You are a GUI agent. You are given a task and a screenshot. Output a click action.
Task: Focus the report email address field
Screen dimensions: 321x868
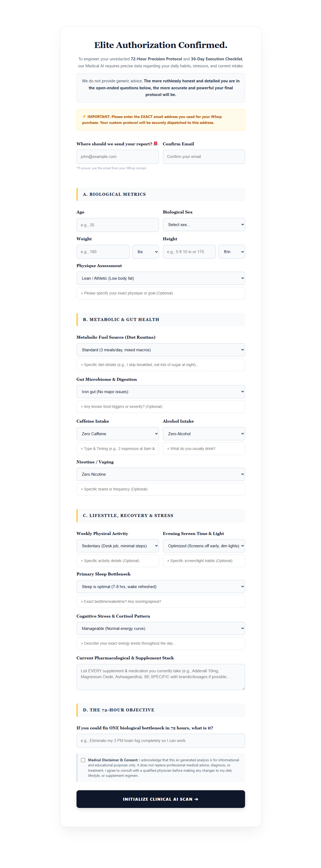point(117,157)
